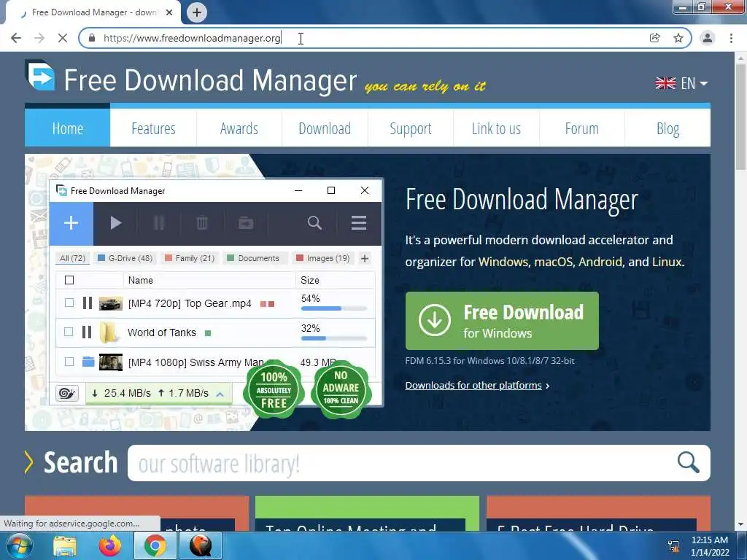
Task: Open File Explorer from the taskbar
Action: click(x=65, y=545)
